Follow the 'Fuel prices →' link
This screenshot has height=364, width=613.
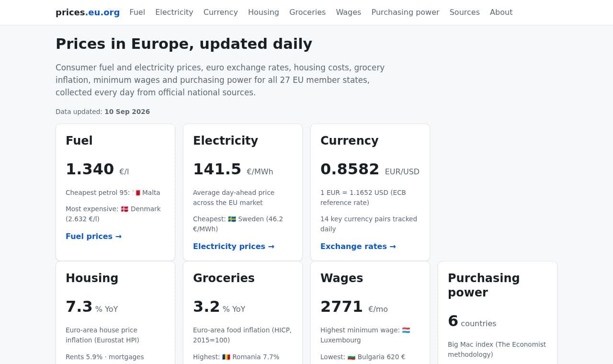tap(93, 236)
